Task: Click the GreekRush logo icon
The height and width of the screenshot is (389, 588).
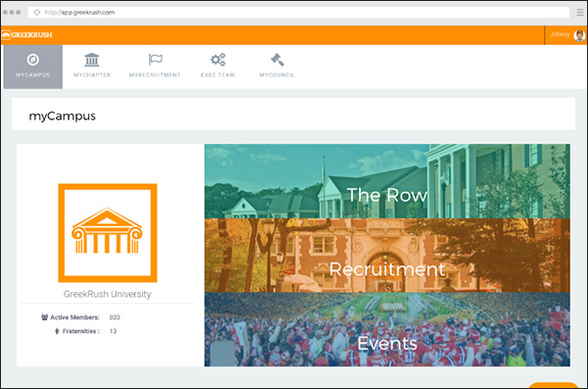Action: (x=6, y=35)
